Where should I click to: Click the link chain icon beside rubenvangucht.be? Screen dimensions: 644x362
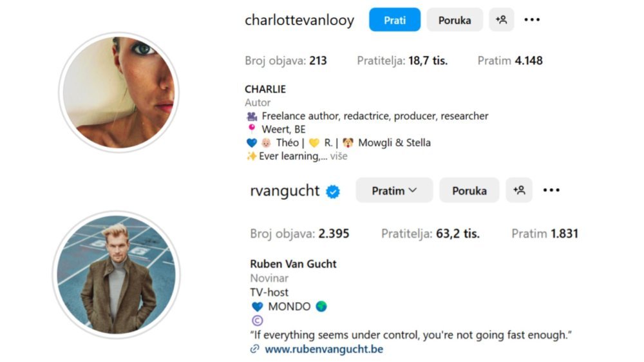coord(254,349)
